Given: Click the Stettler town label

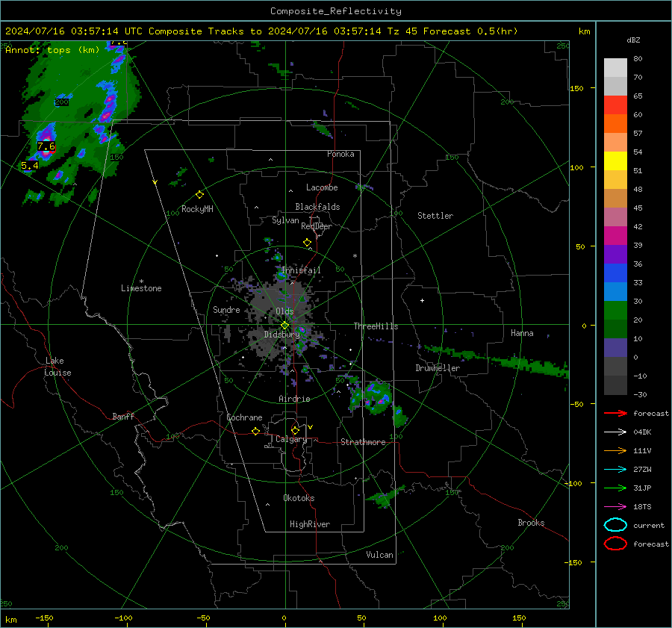Looking at the screenshot, I should pos(435,216).
